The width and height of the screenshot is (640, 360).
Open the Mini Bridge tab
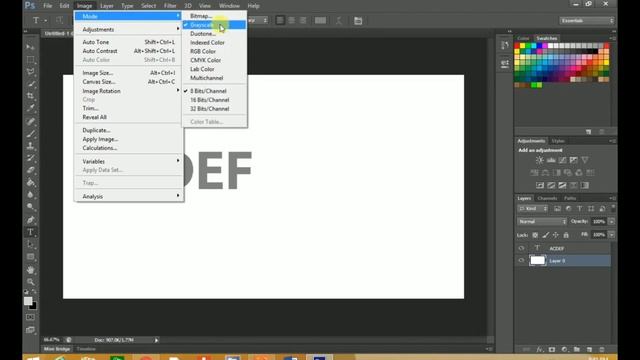pos(57,349)
